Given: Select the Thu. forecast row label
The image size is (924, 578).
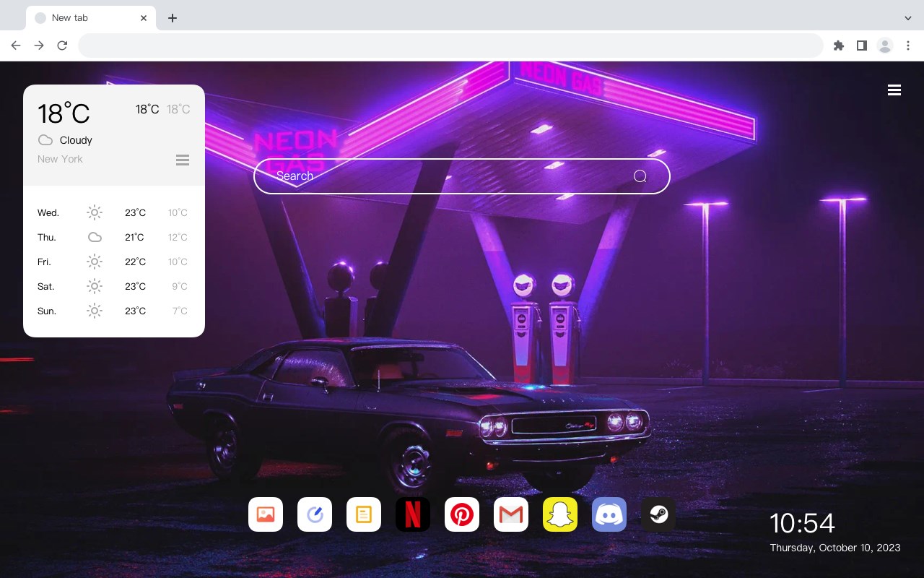Looking at the screenshot, I should tap(47, 237).
